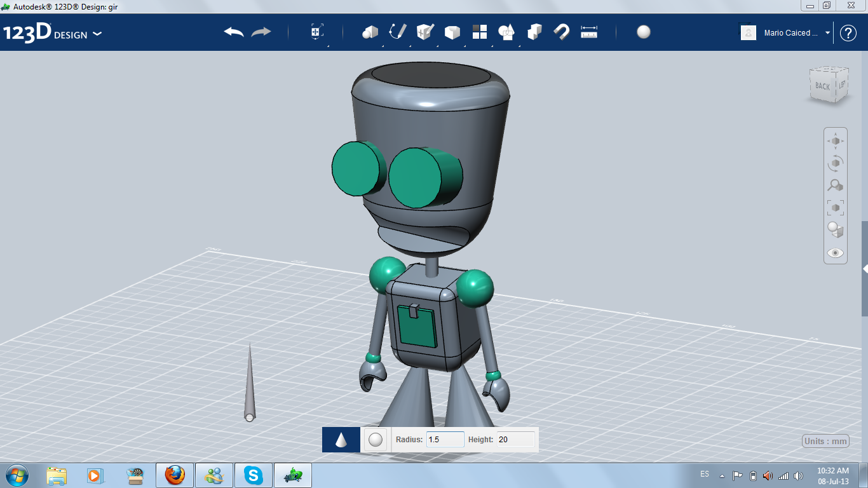
Task: Open the clock showing 10:32 AM
Action: (833, 476)
